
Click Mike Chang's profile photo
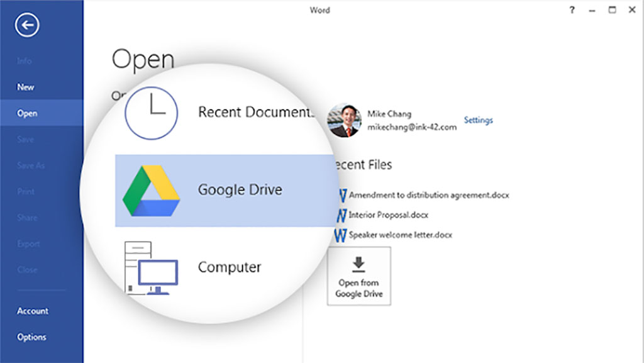click(x=344, y=120)
